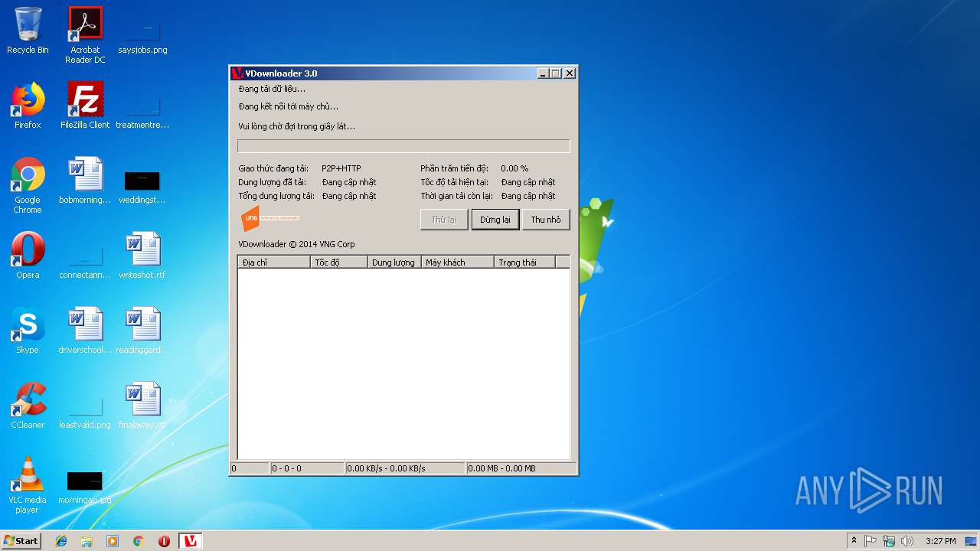This screenshot has width=980, height=551.
Task: Click the Dừng lại button
Action: coord(495,220)
